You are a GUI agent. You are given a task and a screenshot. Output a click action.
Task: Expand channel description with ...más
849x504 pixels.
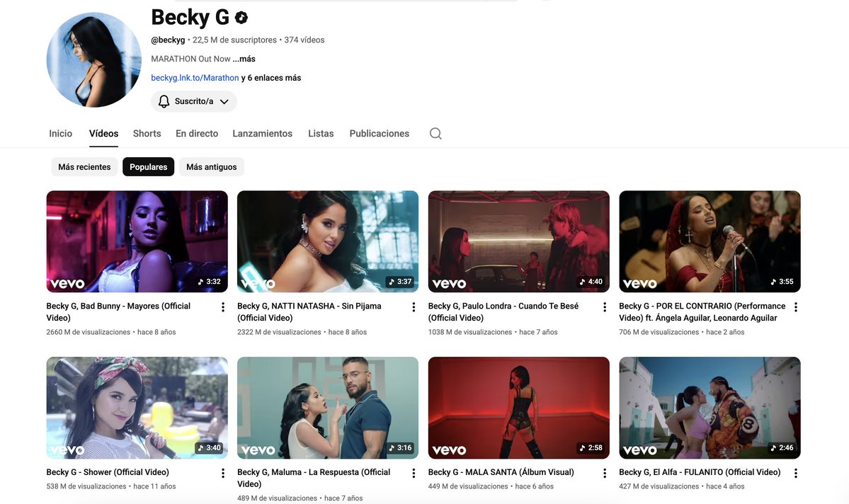click(244, 59)
